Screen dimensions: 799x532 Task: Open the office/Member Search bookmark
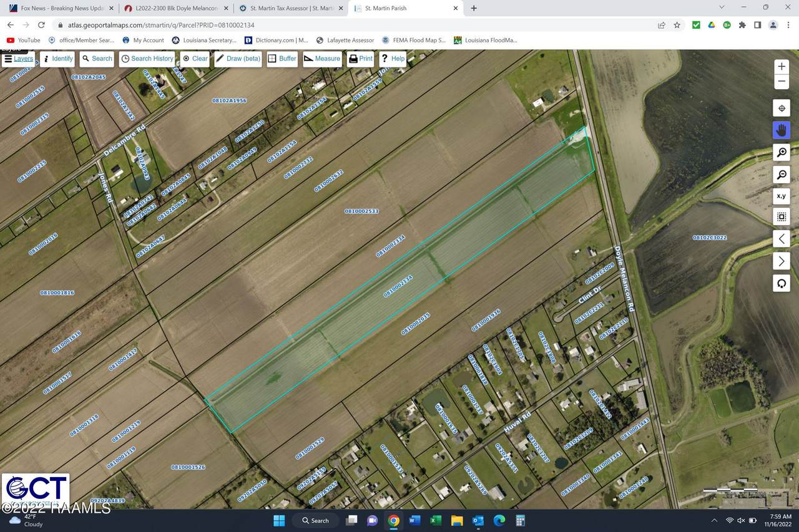80,40
